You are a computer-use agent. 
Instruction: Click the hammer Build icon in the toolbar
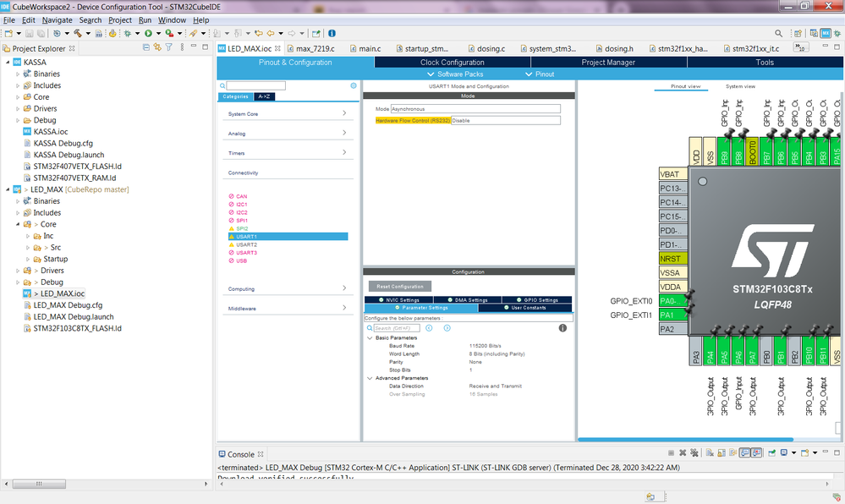pyautogui.click(x=78, y=34)
